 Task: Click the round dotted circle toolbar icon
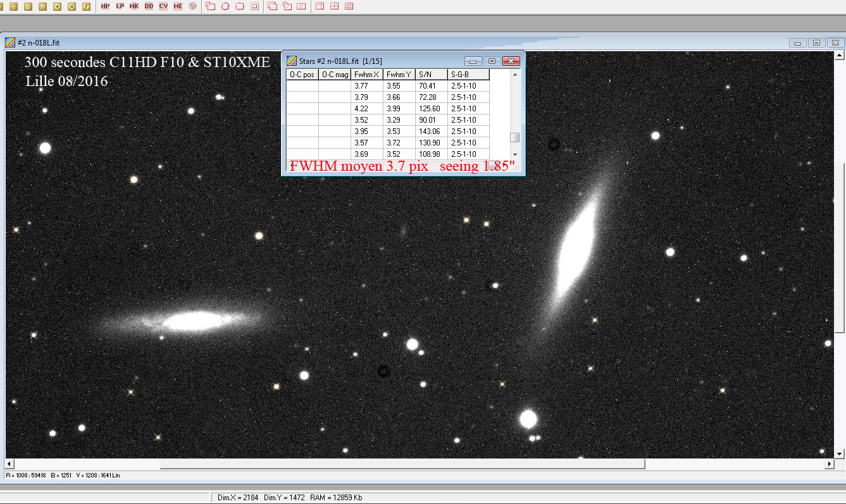[192, 6]
